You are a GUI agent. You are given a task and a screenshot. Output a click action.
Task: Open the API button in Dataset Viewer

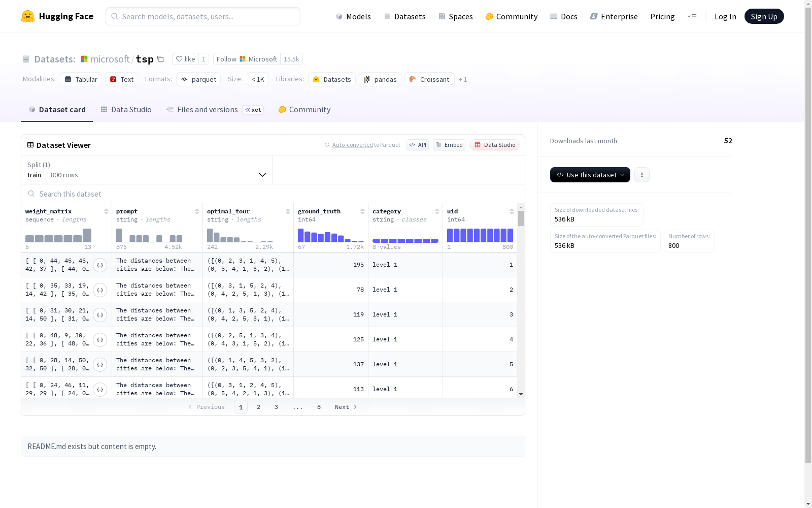[x=418, y=145]
